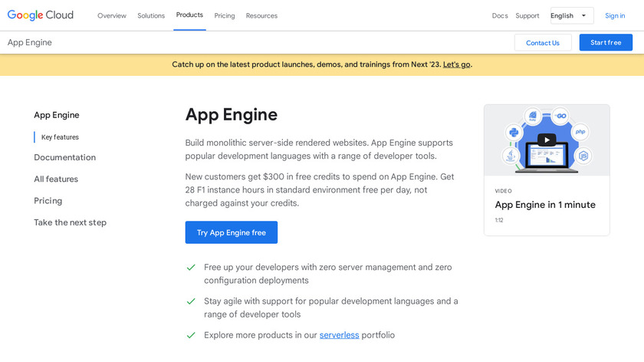The height and width of the screenshot is (362, 644).
Task: Open the Overview menu
Action: (112, 15)
